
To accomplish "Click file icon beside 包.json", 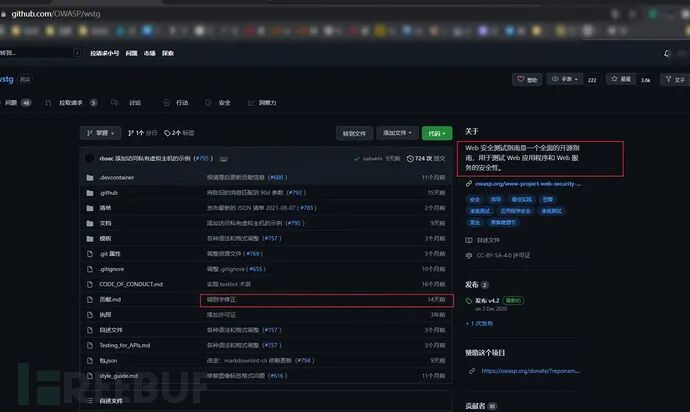I will pyautogui.click(x=90, y=360).
